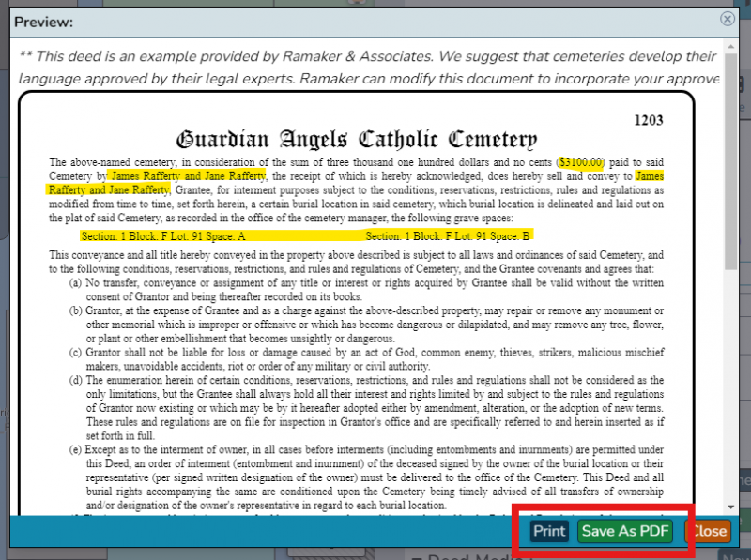Click clause (d) about enumeration of conditions
Viewport: 751px width, 560px height.
pos(366,408)
